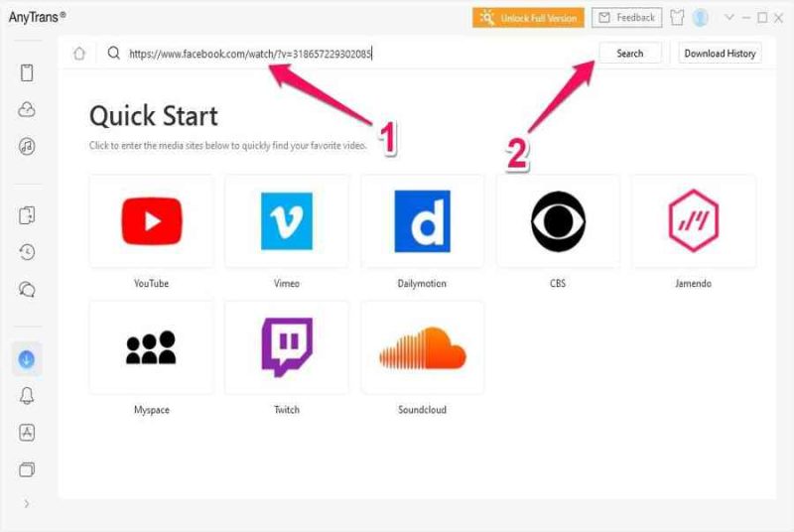Click the Vimeo label text

(287, 284)
